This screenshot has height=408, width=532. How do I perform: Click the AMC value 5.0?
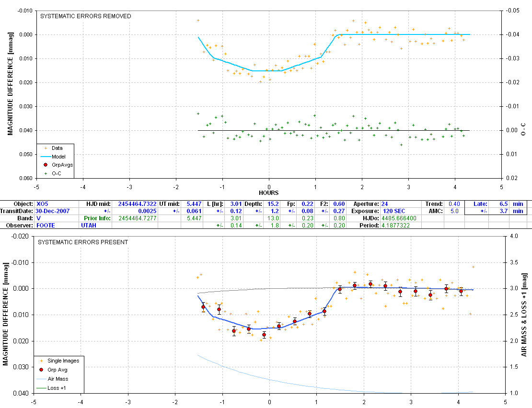coord(455,211)
